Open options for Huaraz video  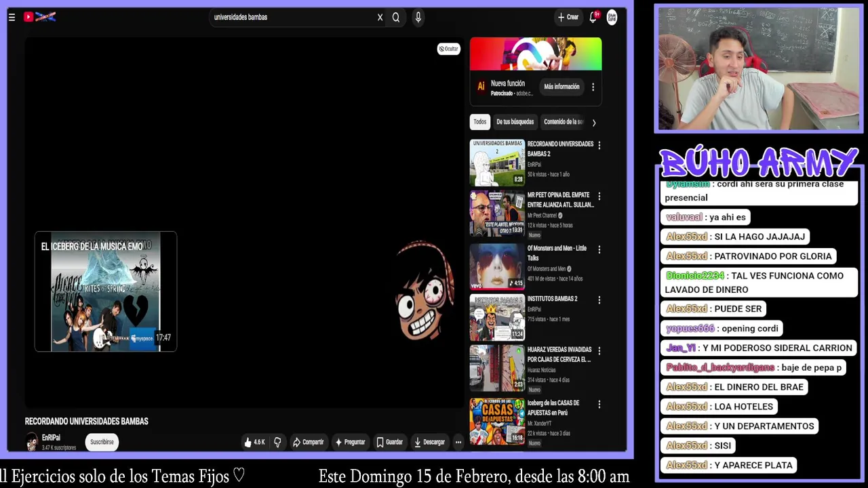click(x=599, y=350)
